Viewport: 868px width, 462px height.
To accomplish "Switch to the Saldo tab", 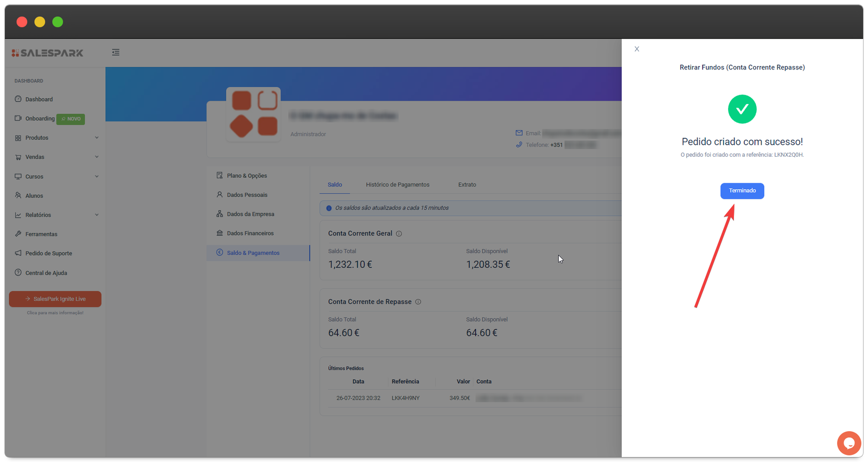I will click(x=335, y=185).
